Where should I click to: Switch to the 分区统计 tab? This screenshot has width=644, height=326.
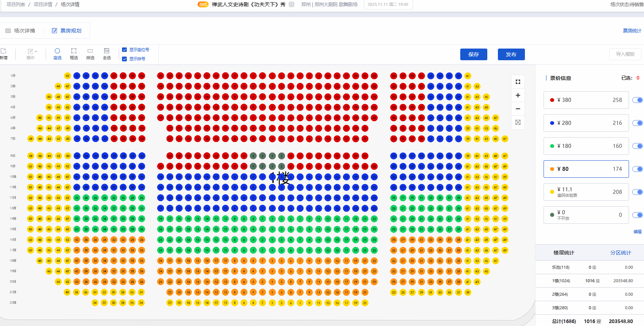click(620, 253)
